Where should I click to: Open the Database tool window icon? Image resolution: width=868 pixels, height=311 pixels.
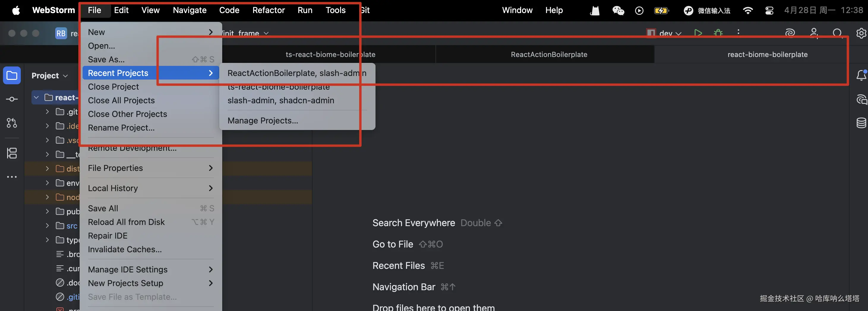861,123
